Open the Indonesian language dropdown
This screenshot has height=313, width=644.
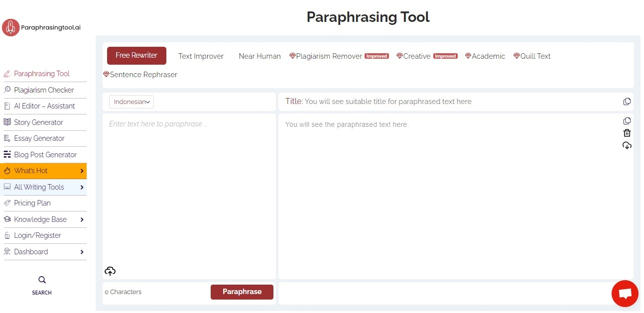[131, 102]
